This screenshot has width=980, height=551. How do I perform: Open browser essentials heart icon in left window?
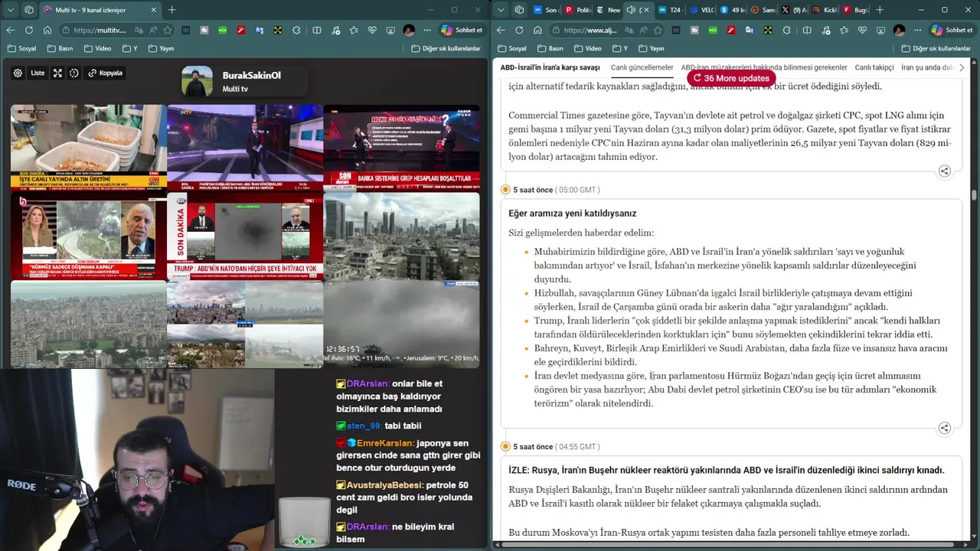372,30
